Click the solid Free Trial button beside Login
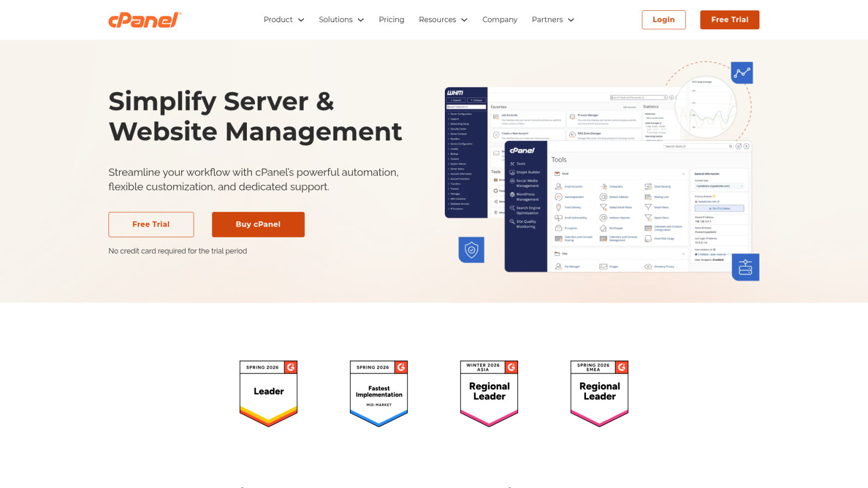Viewport: 868px width, 488px height. (x=730, y=20)
